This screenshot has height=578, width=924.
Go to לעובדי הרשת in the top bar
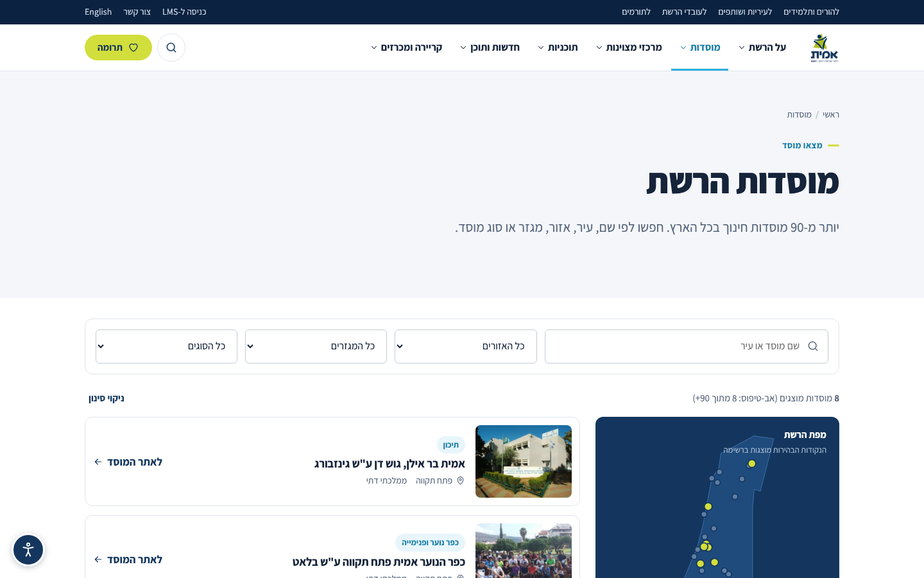(x=684, y=12)
